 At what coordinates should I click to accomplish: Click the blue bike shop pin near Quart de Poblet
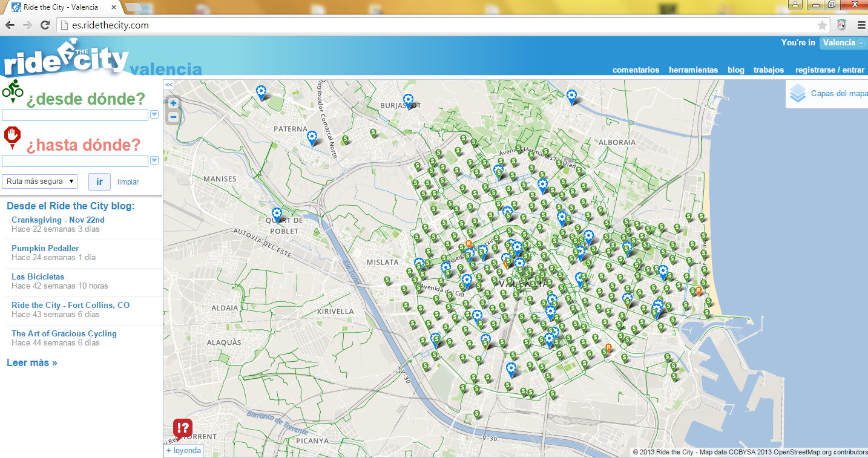click(277, 214)
